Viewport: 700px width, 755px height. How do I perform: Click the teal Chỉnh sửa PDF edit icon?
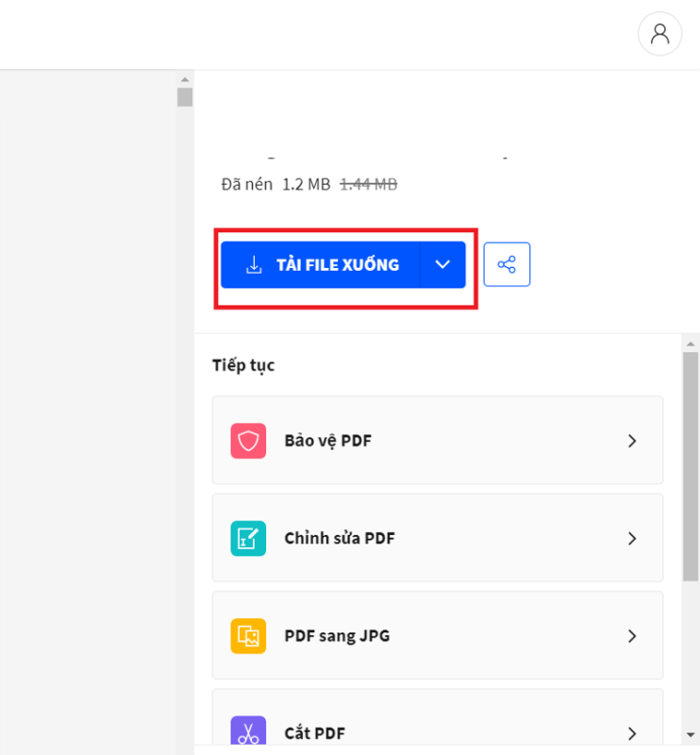(248, 538)
